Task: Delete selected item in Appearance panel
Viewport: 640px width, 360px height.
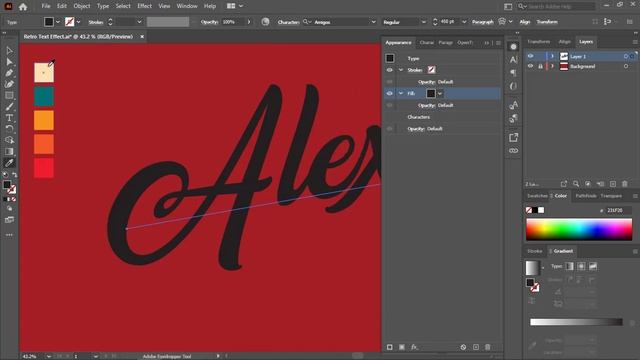Action: [487, 347]
